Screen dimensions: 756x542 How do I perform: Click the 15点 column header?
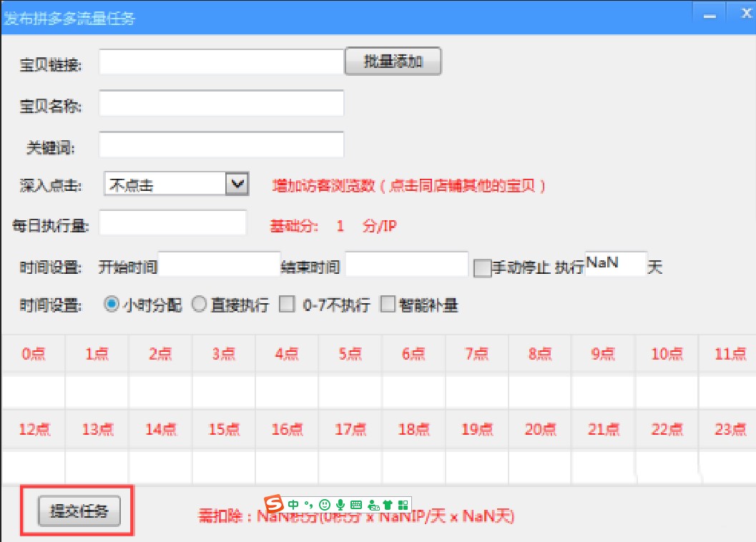[x=224, y=429]
